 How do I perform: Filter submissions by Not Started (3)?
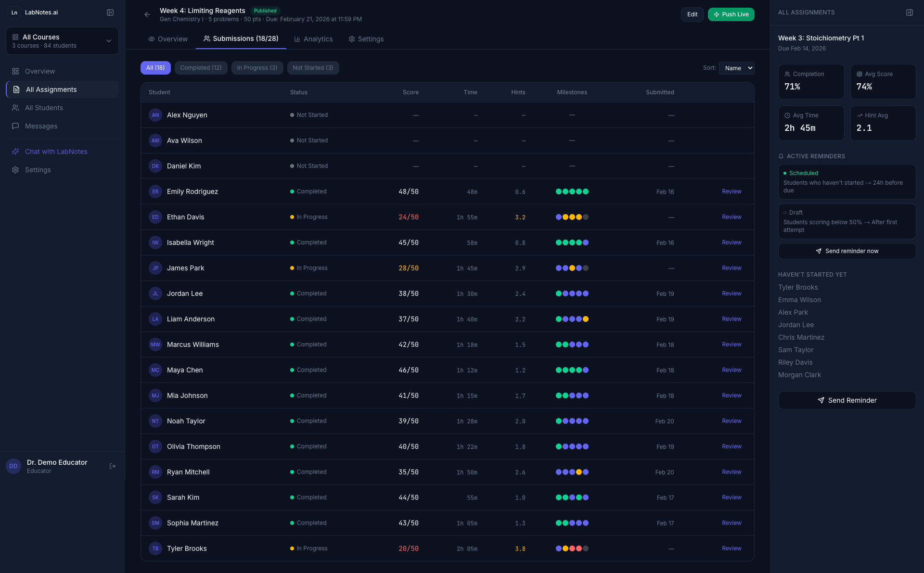coord(313,68)
